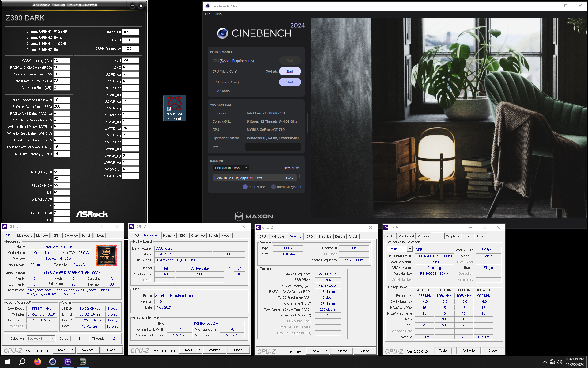588x368 pixels.
Task: Open SPD tab in CPU-Z Memory window
Action: pos(310,236)
